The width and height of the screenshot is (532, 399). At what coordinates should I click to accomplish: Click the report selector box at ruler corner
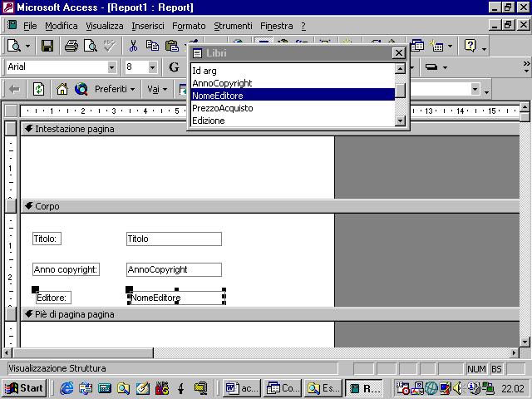11,111
